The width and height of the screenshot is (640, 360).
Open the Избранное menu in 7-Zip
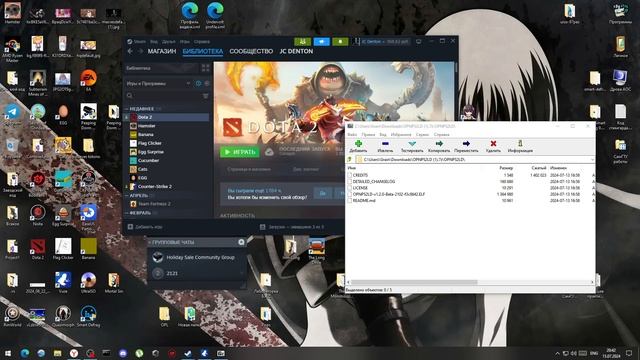[x=401, y=134]
